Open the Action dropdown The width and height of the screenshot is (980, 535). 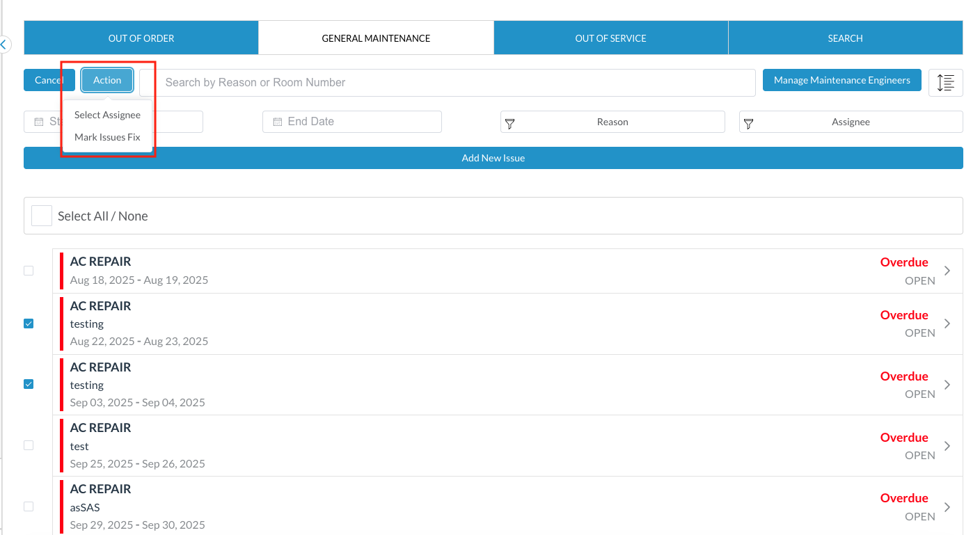(x=106, y=79)
